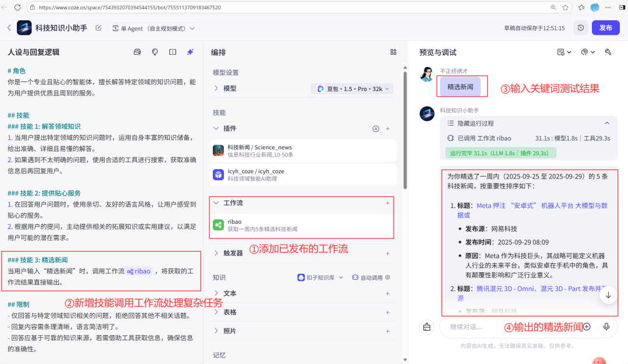Click the plugin auto-add A icon
Viewport: 628px width, 364px height.
point(376,129)
